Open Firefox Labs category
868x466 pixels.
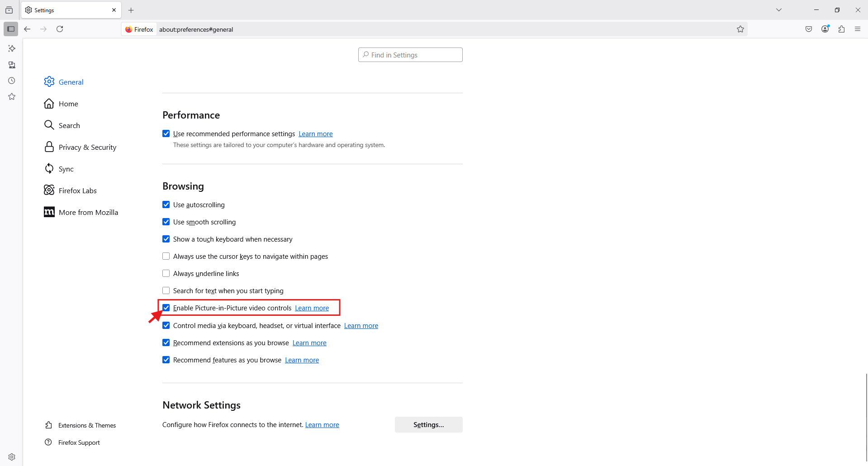77,190
